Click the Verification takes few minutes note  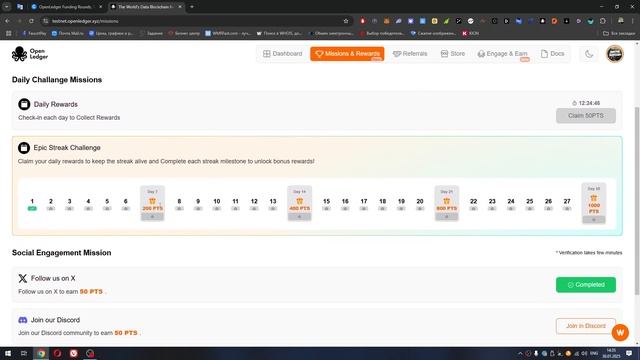(589, 253)
